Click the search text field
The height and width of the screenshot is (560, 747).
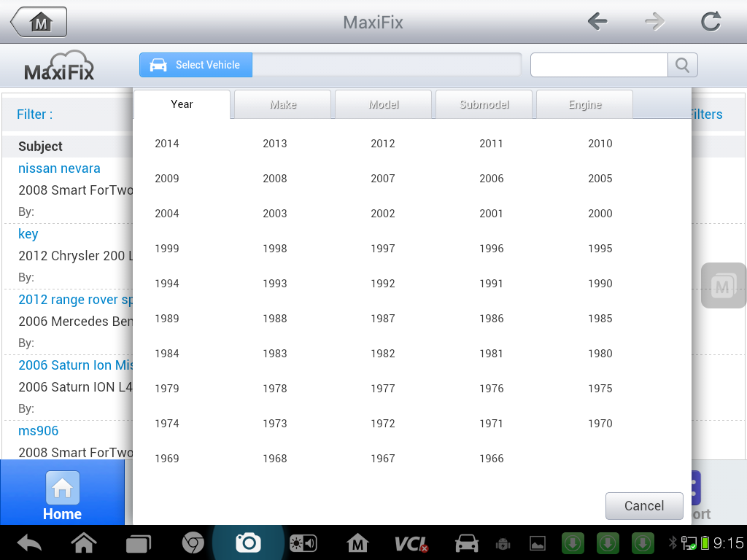click(599, 65)
